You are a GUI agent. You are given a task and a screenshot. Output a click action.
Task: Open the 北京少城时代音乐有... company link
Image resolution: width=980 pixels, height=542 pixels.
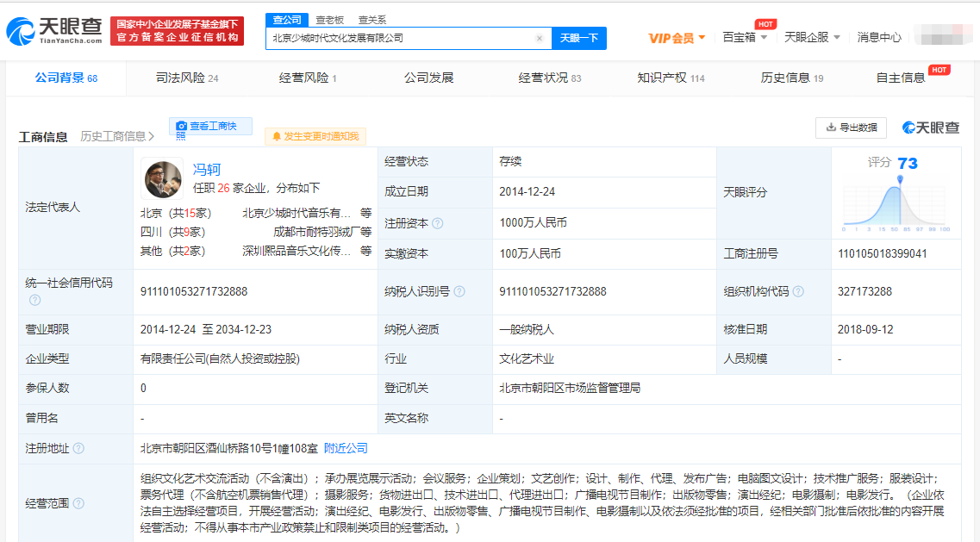coord(296,213)
